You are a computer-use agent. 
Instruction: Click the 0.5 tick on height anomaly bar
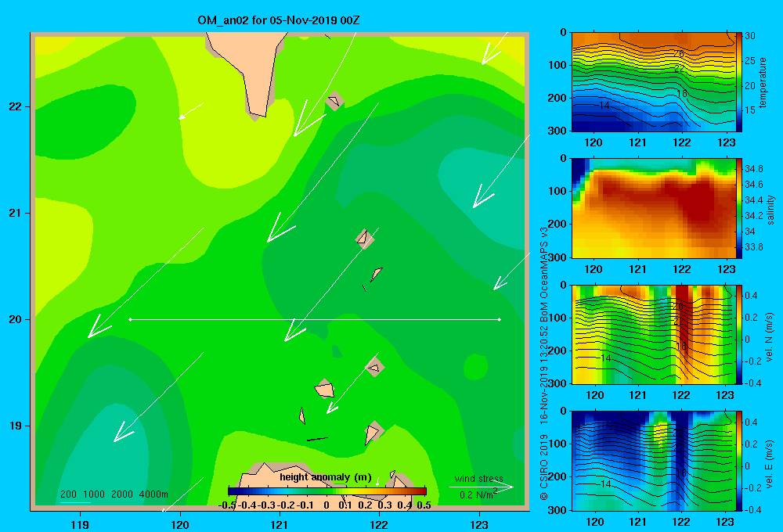tap(424, 505)
